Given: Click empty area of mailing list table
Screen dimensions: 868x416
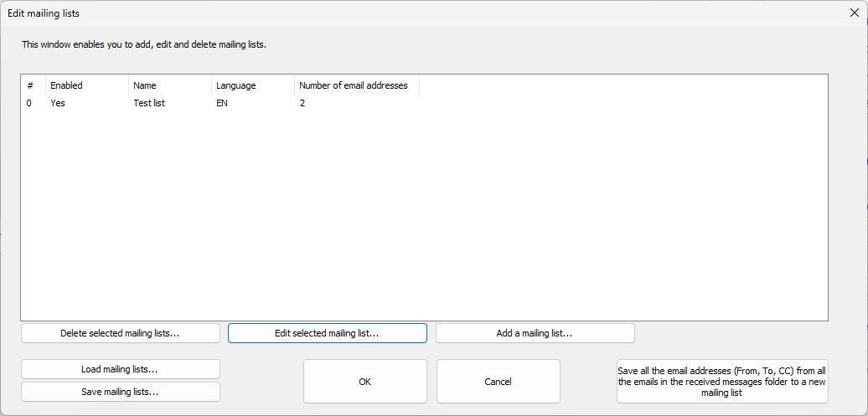Looking at the screenshot, I should (x=424, y=216).
